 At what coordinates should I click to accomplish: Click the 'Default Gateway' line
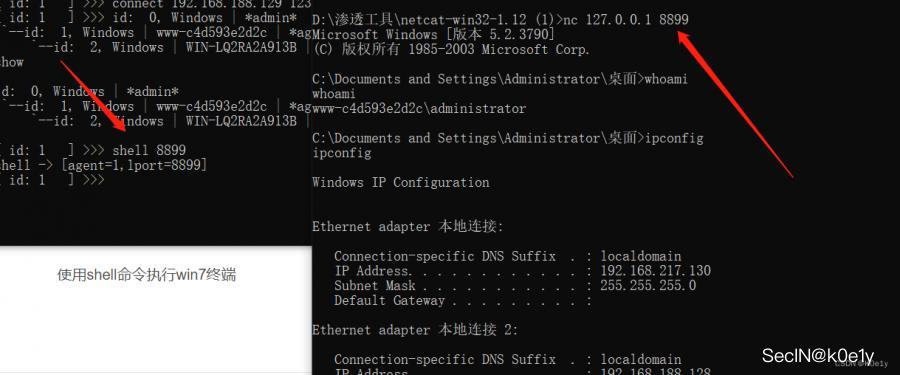(463, 300)
